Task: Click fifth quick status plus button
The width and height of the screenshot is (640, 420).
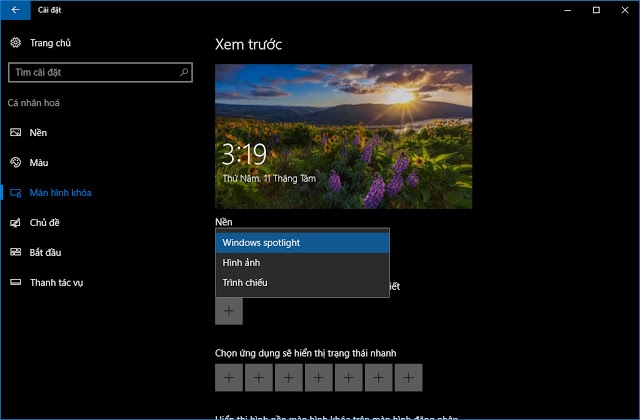Action: pyautogui.click(x=349, y=378)
